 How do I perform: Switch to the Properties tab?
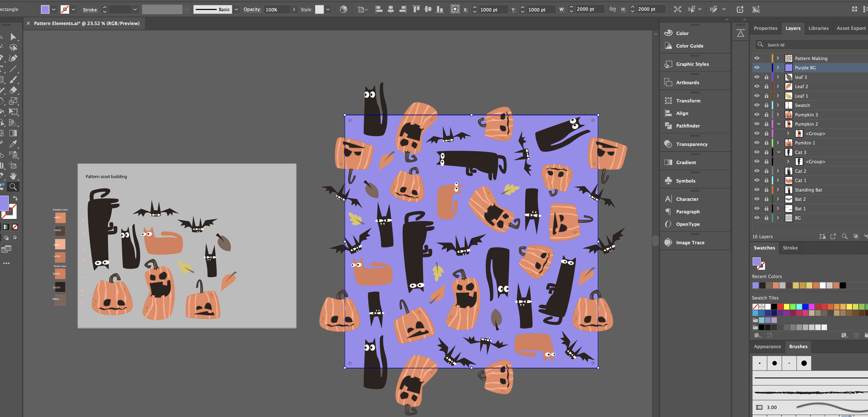click(765, 28)
